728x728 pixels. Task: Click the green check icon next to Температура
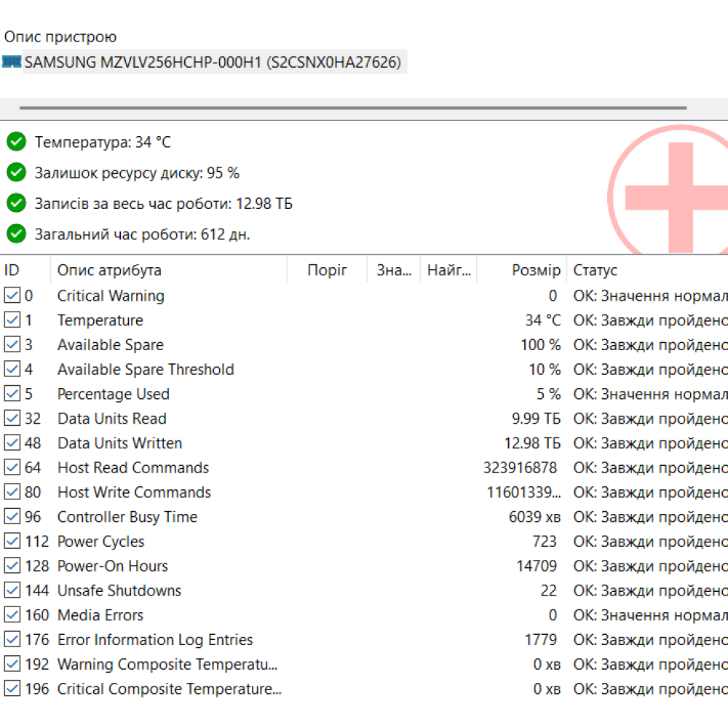click(16, 142)
